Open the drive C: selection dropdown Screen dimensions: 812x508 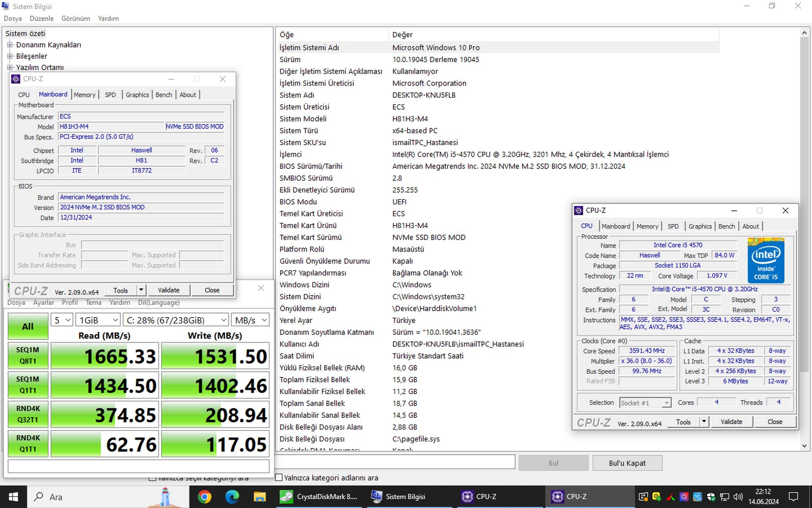[x=176, y=320]
